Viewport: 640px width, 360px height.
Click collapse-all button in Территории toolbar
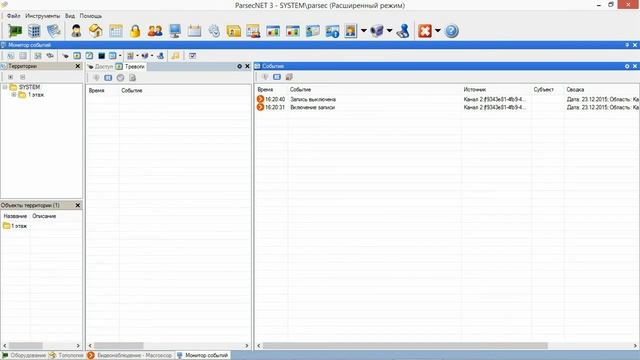[x=23, y=77]
